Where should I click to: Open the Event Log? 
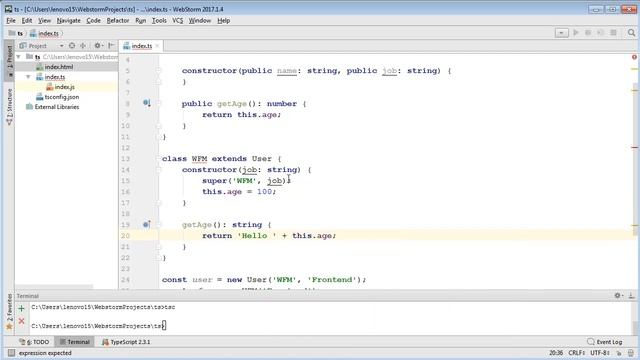(604, 342)
